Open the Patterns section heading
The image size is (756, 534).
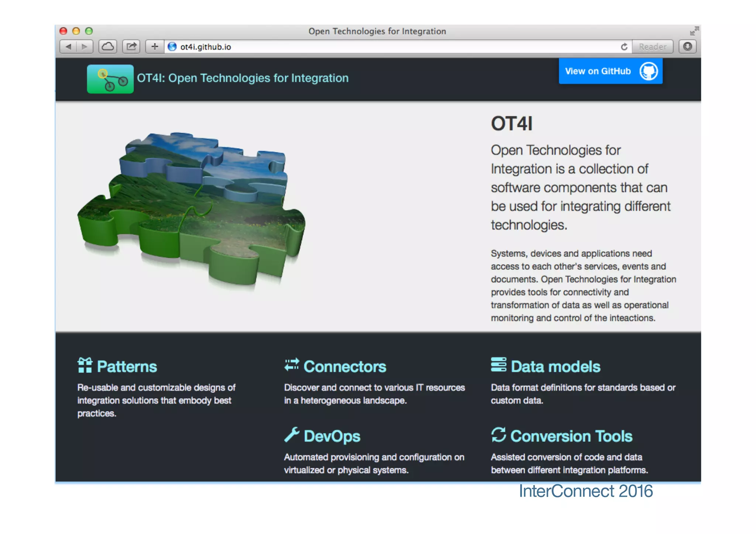click(x=127, y=366)
